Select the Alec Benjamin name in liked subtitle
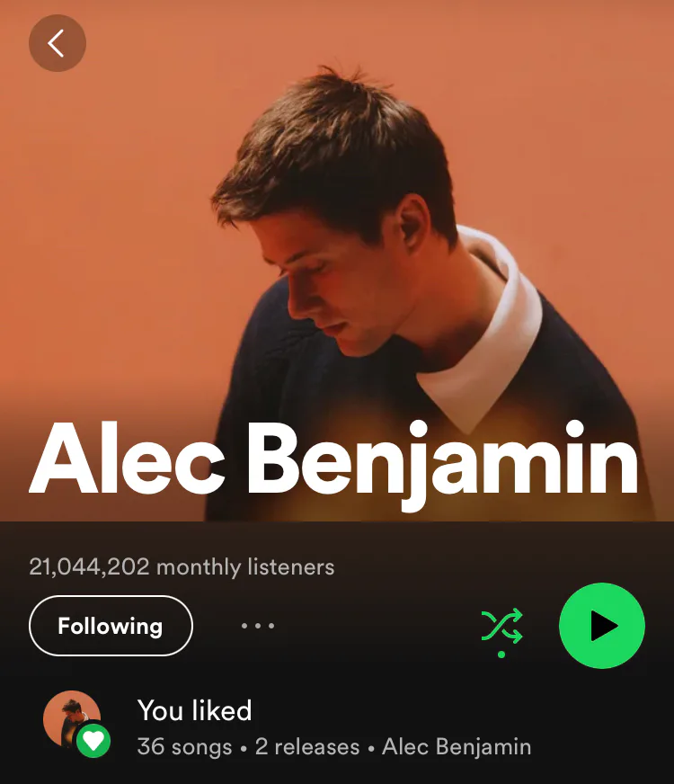674x784 pixels. [457, 746]
